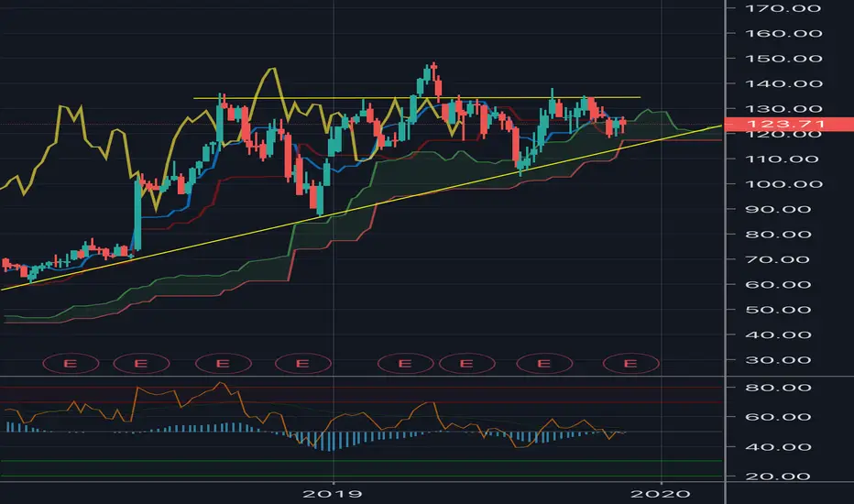854x504 pixels.
Task: Open the second E earnings marker from left
Action: tap(141, 364)
